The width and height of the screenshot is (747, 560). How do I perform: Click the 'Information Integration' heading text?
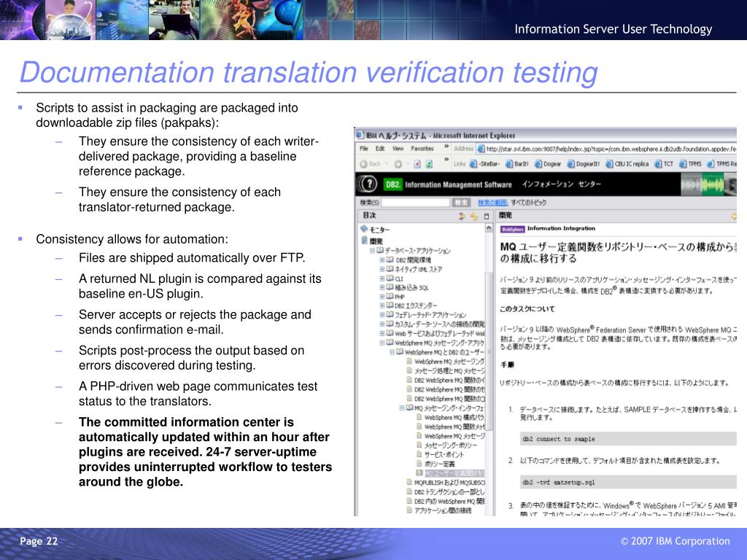[561, 228]
